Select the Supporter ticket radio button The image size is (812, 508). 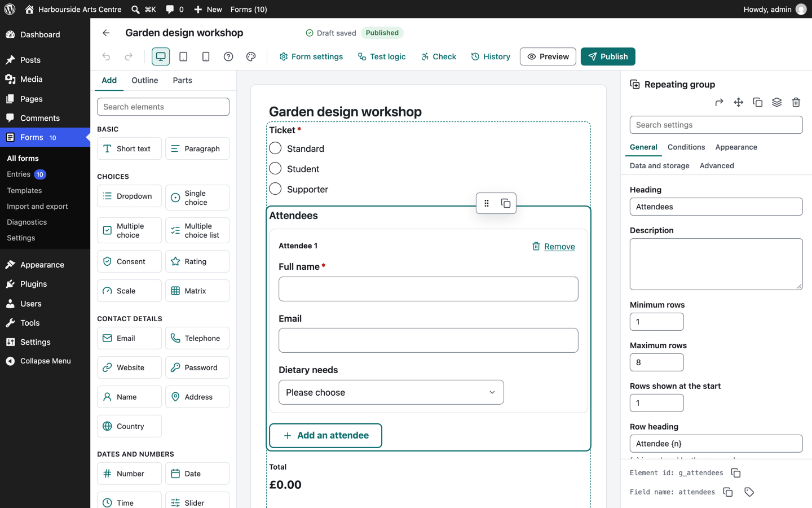pos(275,189)
